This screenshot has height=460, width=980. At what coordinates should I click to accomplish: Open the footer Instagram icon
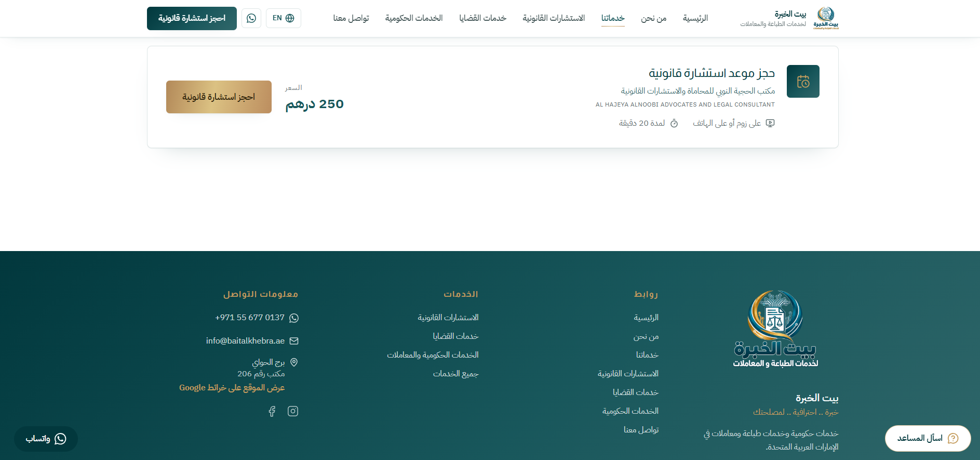tap(293, 411)
